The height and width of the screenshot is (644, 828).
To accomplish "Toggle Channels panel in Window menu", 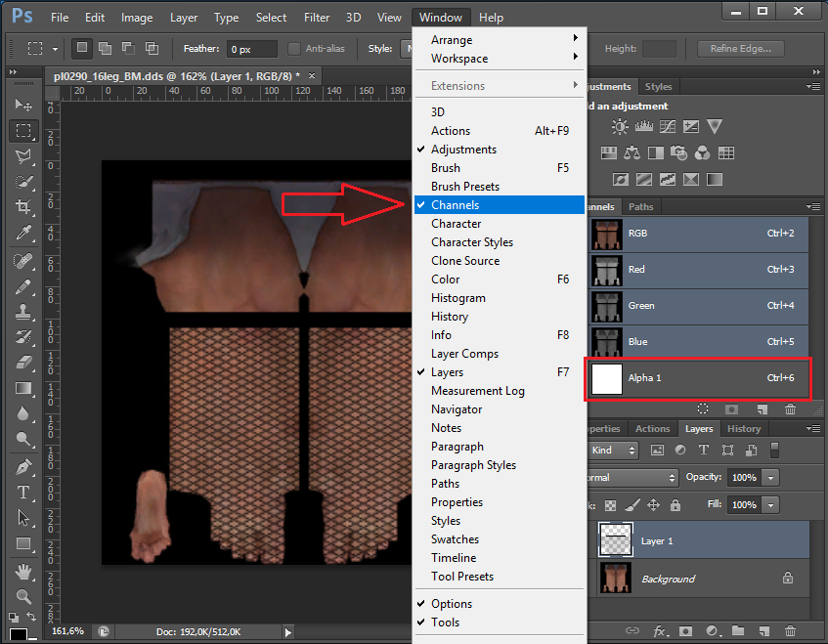I will click(x=499, y=205).
